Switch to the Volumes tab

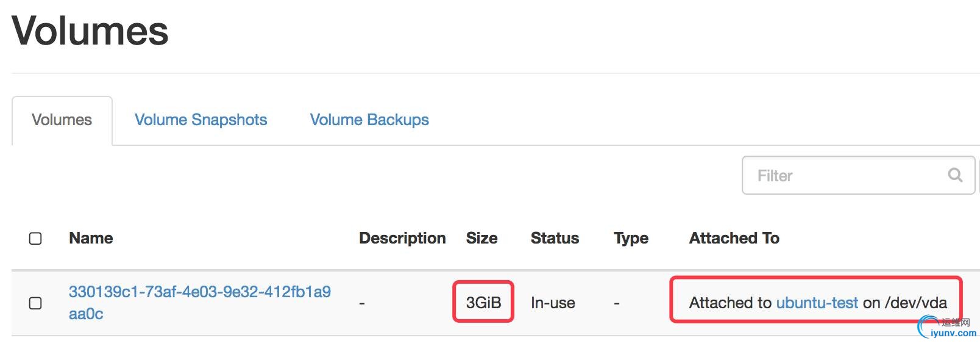62,120
